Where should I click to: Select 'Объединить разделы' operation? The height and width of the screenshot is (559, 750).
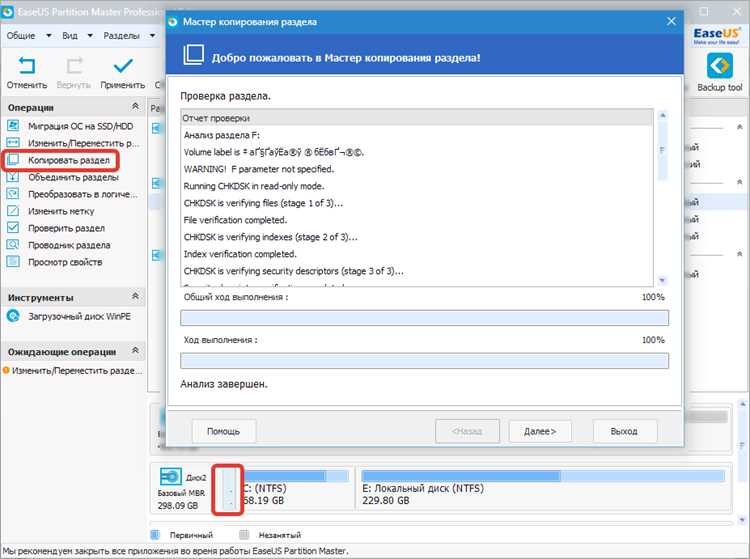tap(73, 177)
